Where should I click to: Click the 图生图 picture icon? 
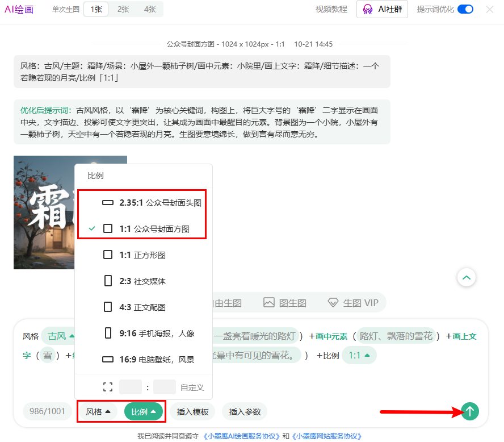269,302
